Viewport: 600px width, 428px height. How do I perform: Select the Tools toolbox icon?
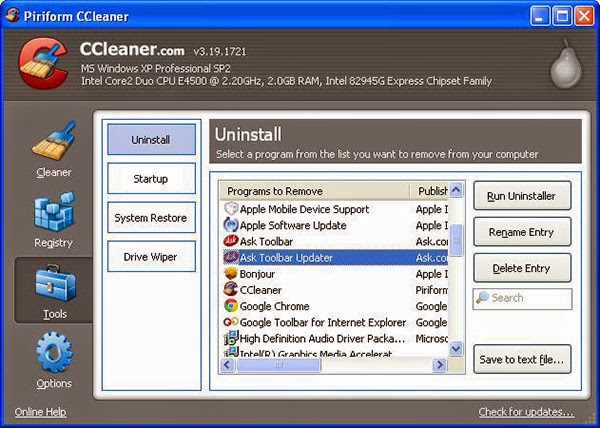click(x=55, y=283)
